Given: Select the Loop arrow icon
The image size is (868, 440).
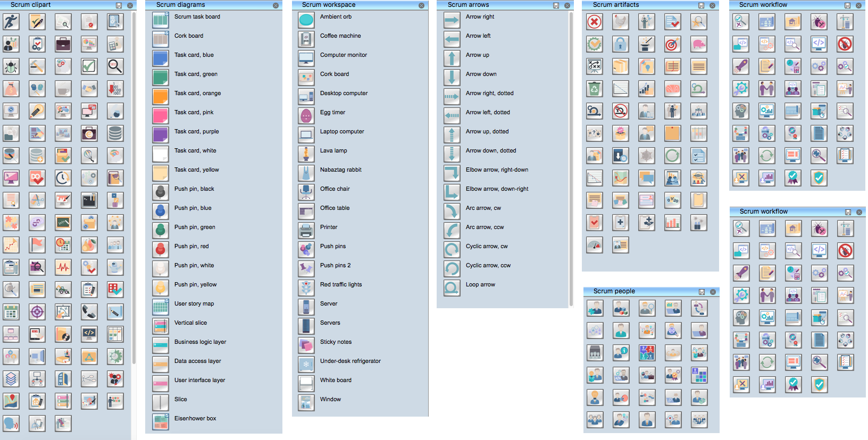Looking at the screenshot, I should [452, 288].
